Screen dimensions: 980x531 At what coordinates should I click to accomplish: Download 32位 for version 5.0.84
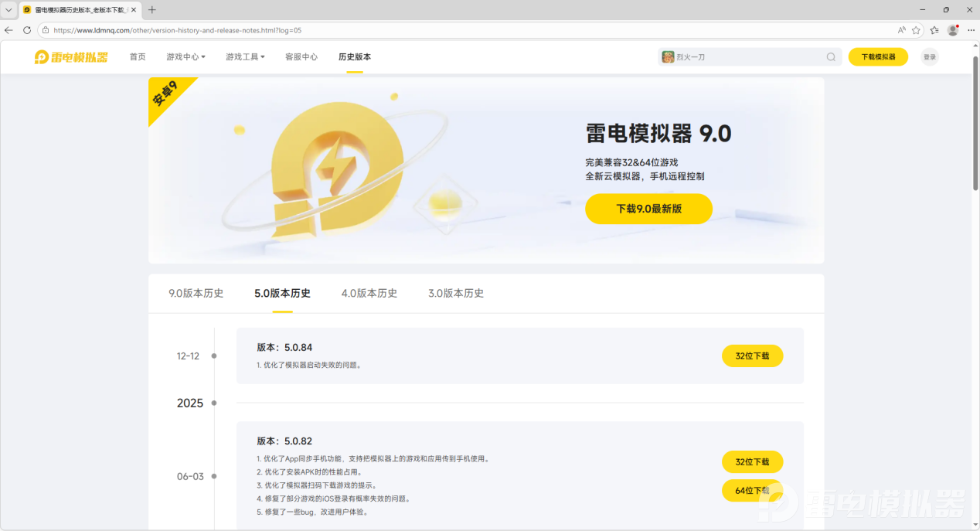(752, 356)
